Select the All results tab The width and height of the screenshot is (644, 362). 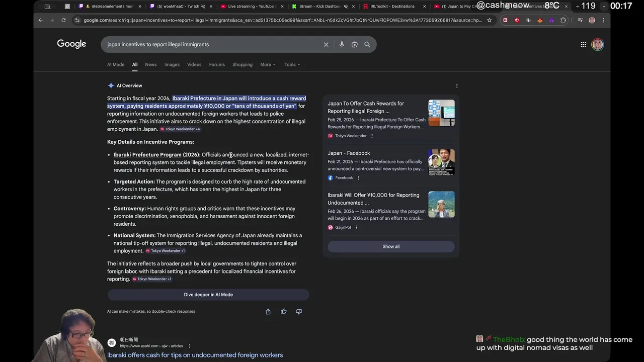click(x=135, y=64)
